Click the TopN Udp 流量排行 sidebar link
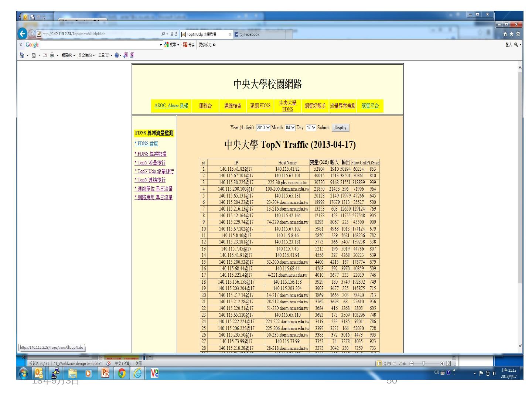The width and height of the screenshot is (532, 399). 154,171
